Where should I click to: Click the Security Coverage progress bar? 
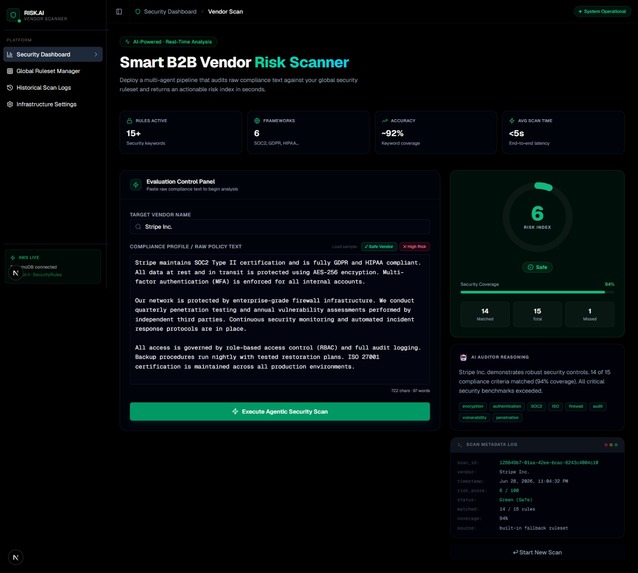point(537,292)
